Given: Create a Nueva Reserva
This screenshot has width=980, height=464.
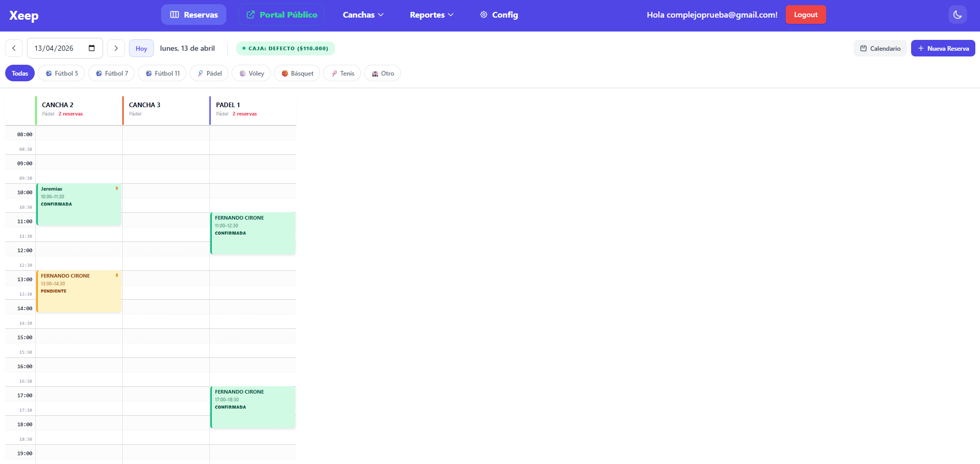Looking at the screenshot, I should pos(943,48).
